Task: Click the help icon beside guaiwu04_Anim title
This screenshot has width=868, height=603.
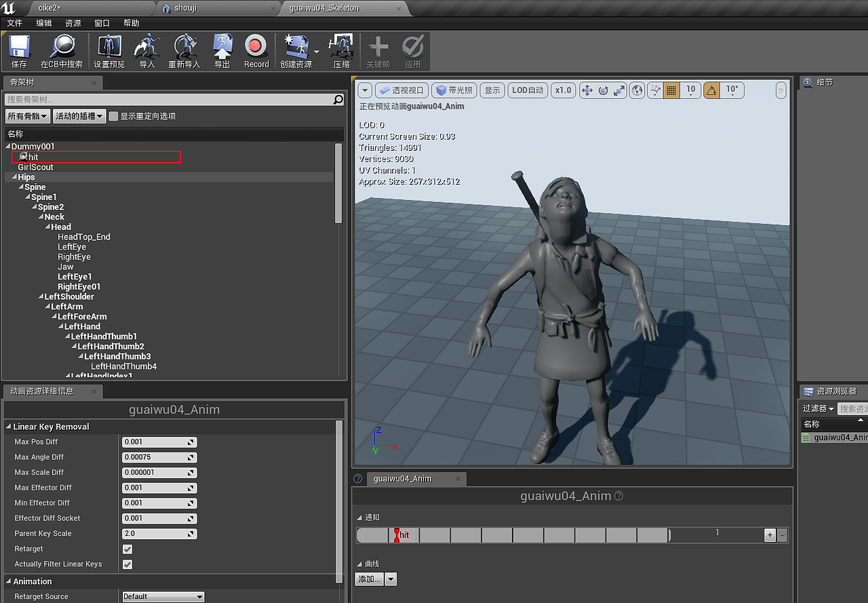Action: [618, 496]
